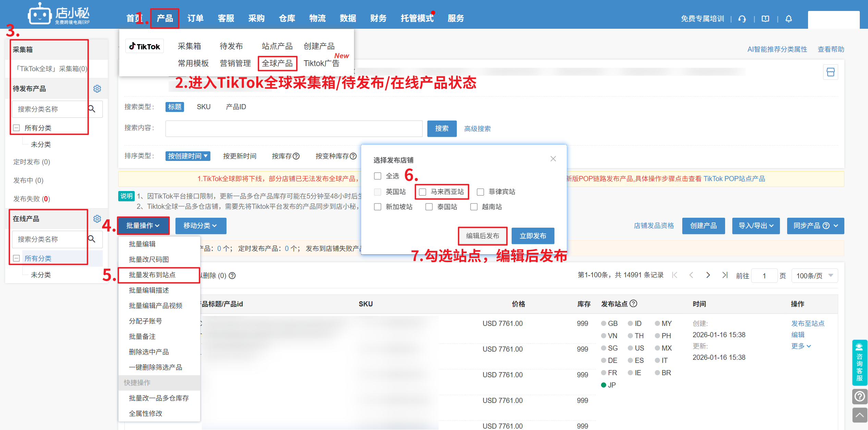The image size is (868, 430).
Task: Click the 搜索内容 text input field
Action: click(x=294, y=129)
